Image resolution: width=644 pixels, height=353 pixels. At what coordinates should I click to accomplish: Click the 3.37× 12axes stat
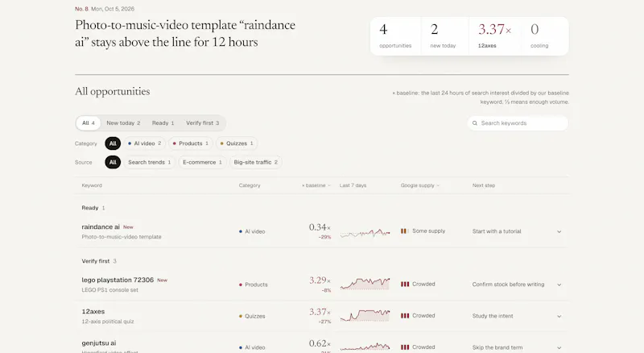coord(494,35)
